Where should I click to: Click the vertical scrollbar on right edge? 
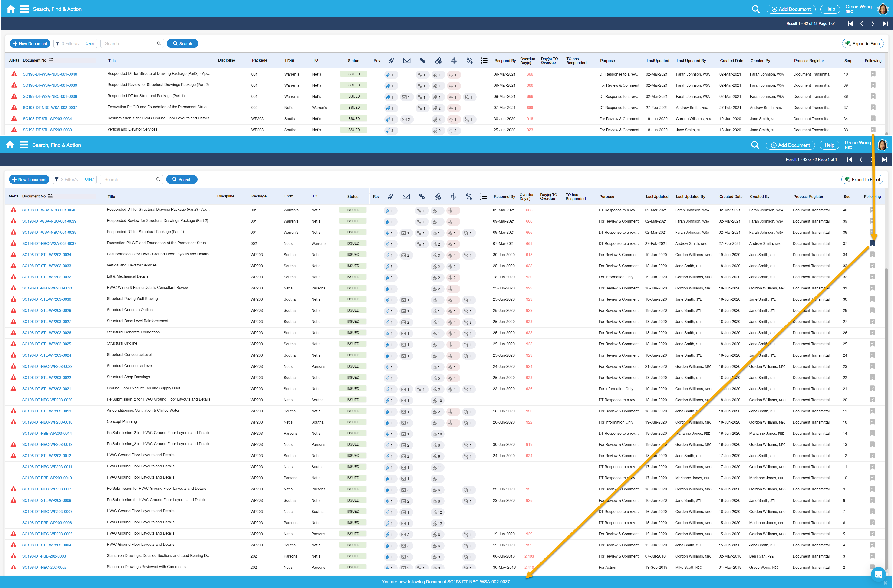pos(886,413)
